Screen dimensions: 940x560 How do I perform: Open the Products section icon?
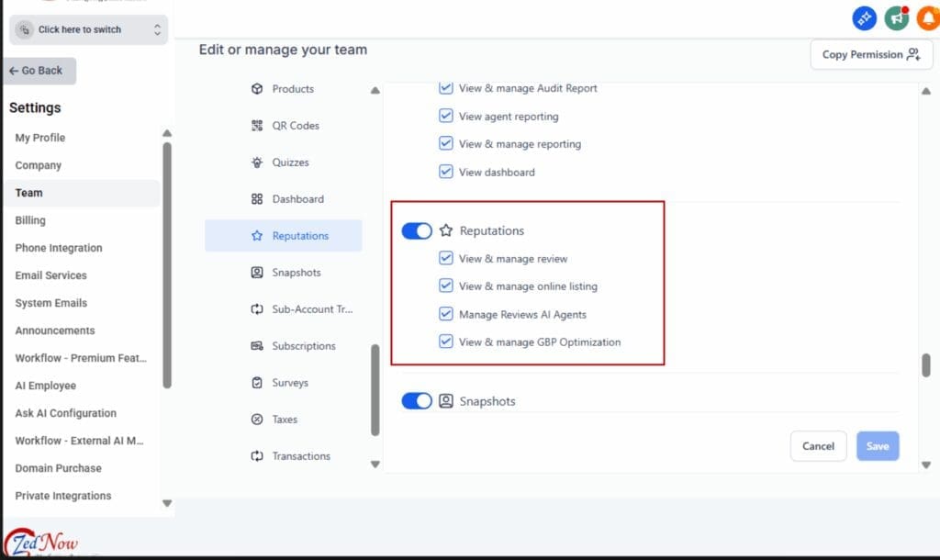(258, 89)
